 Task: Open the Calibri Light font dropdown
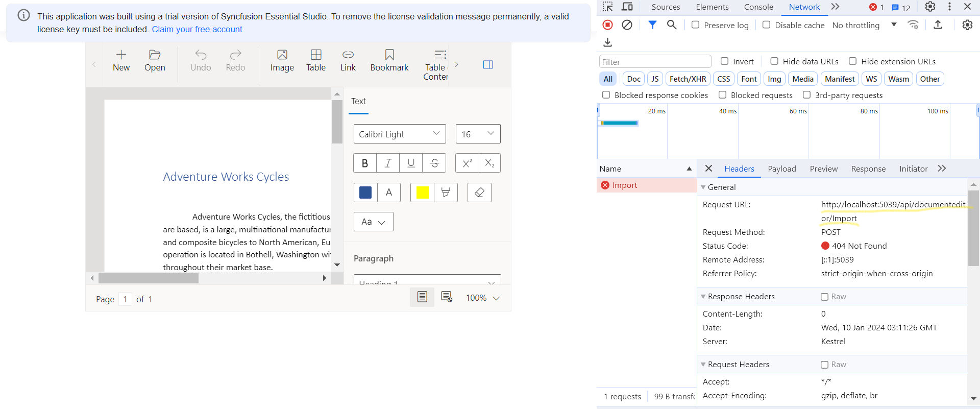coord(400,134)
